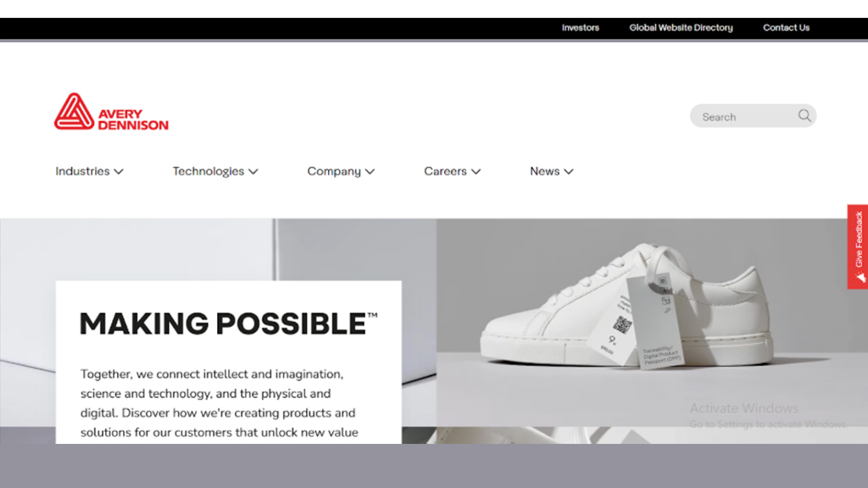Image resolution: width=868 pixels, height=488 pixels.
Task: Open the Investors link
Action: pos(580,28)
